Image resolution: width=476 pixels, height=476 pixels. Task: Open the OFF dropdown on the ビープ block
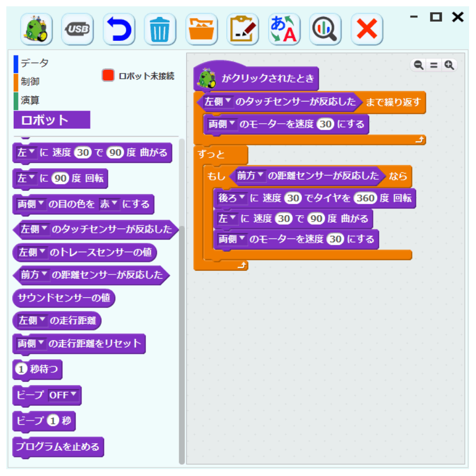pyautogui.click(x=63, y=395)
